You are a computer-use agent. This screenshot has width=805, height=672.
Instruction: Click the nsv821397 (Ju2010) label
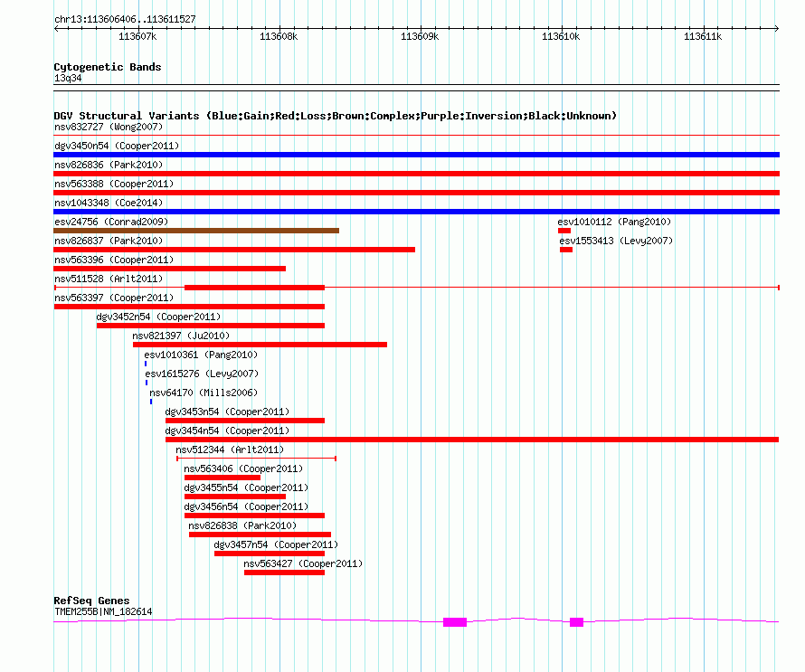click(181, 336)
